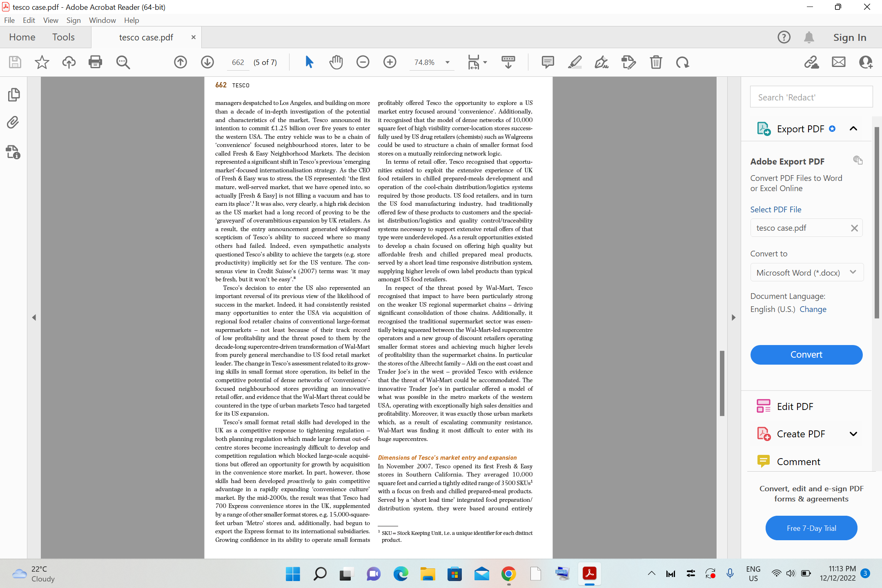Viewport: 882px width, 588px height.
Task: Open the attachments paperclip panel
Action: click(x=13, y=122)
